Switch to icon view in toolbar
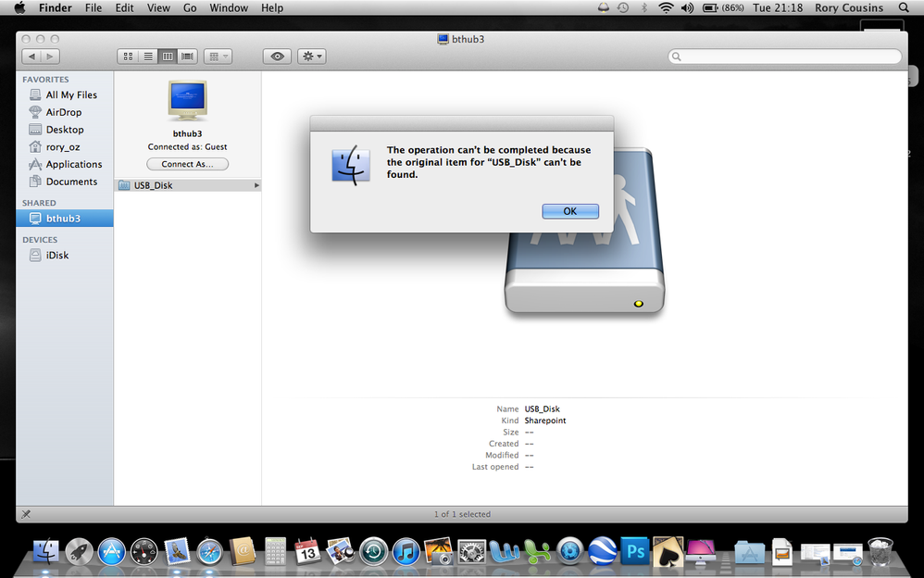 [128, 57]
